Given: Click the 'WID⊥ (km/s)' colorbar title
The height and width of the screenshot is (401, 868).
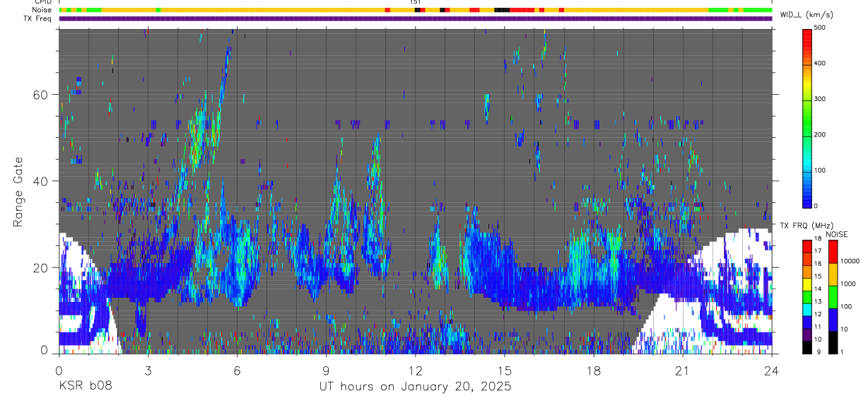Looking at the screenshot, I should pos(807,14).
